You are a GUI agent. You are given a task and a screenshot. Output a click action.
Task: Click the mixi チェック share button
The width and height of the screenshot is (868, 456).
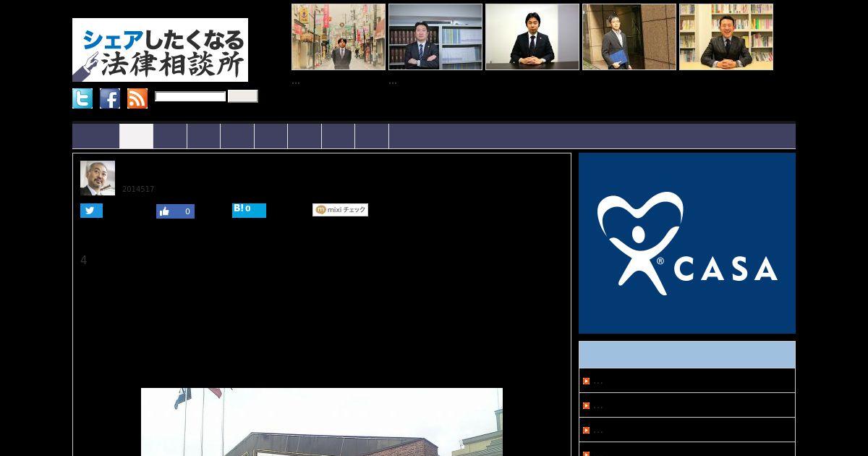click(340, 210)
